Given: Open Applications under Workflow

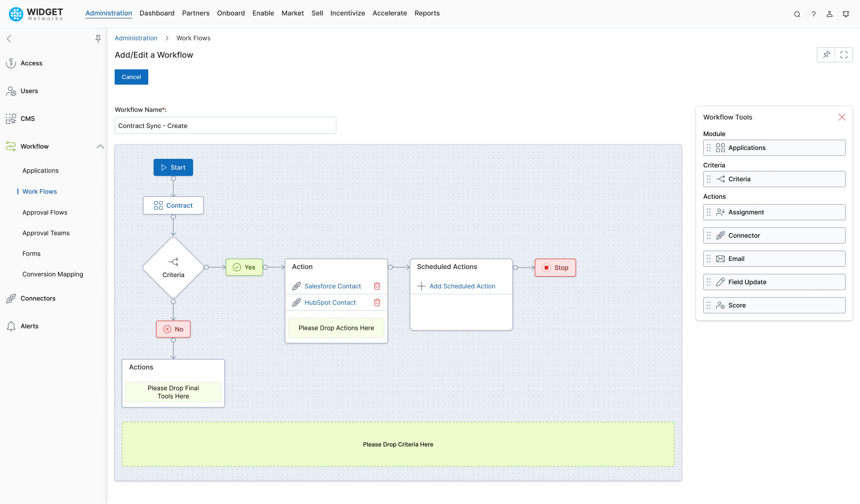Looking at the screenshot, I should click(x=40, y=171).
